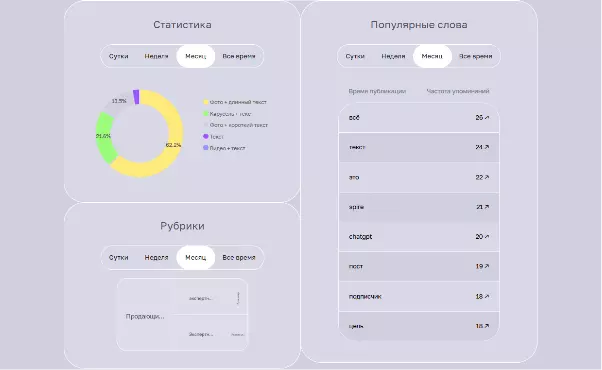Select Месяц tab in Рубрики panel
The image size is (602, 370).
pyautogui.click(x=195, y=258)
